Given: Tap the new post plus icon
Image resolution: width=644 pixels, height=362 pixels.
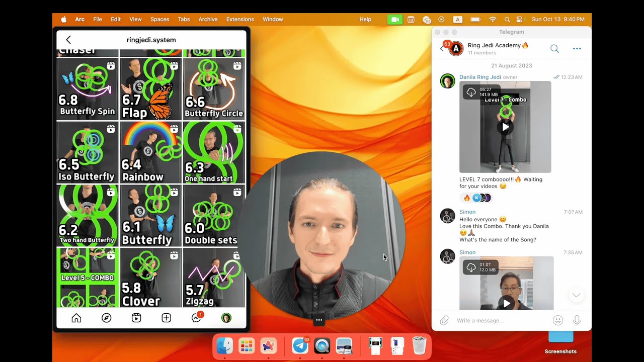Looking at the screenshot, I should [166, 318].
